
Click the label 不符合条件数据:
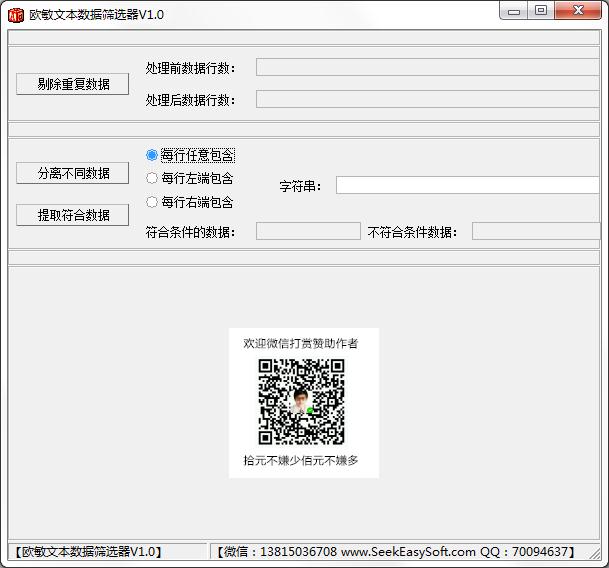coord(412,232)
